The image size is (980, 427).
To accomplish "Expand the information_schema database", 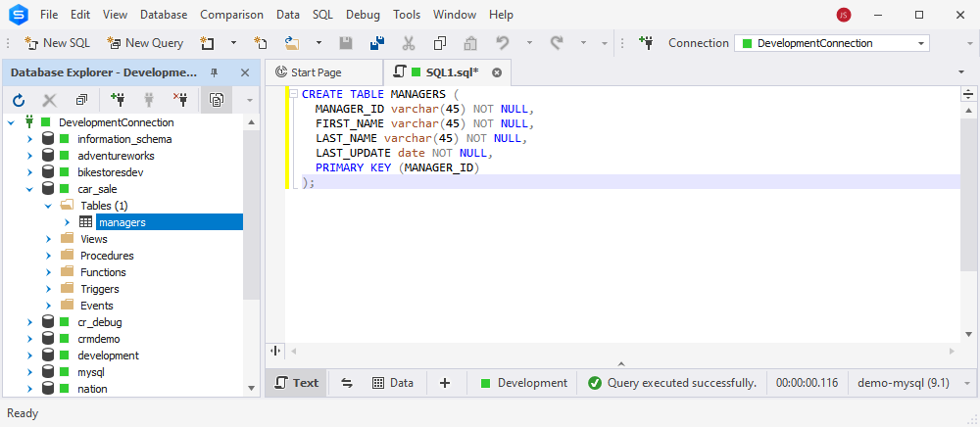I will 29,139.
